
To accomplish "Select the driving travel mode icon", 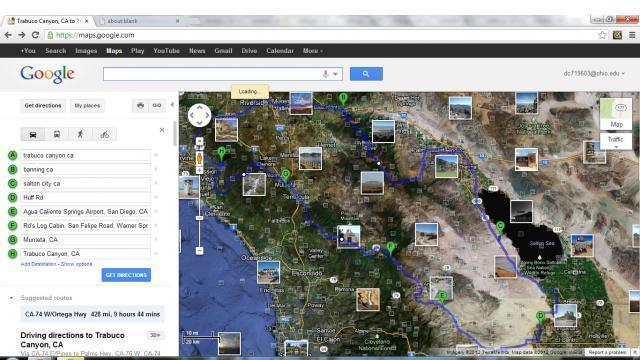I will [x=33, y=134].
